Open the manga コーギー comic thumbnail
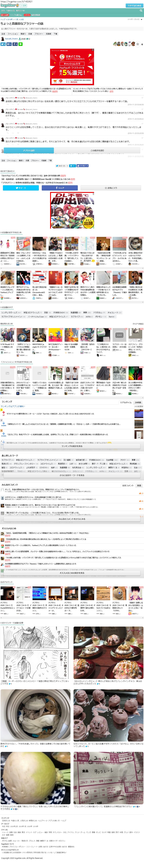Screen dimensions: 144x868 pyautogui.click(x=35, y=653)
